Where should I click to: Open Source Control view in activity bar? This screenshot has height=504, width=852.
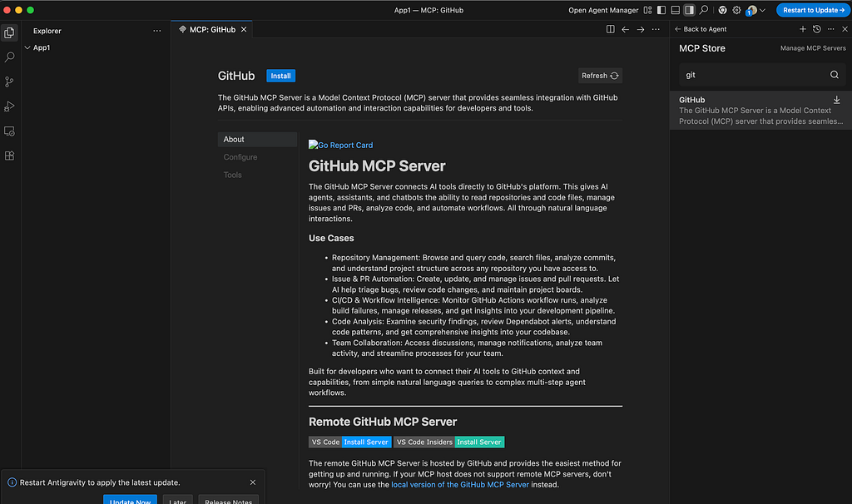9,82
